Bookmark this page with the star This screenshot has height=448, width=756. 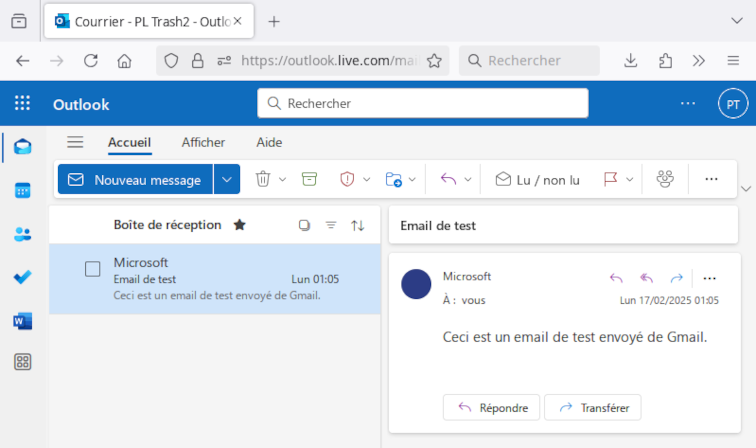[x=434, y=61]
